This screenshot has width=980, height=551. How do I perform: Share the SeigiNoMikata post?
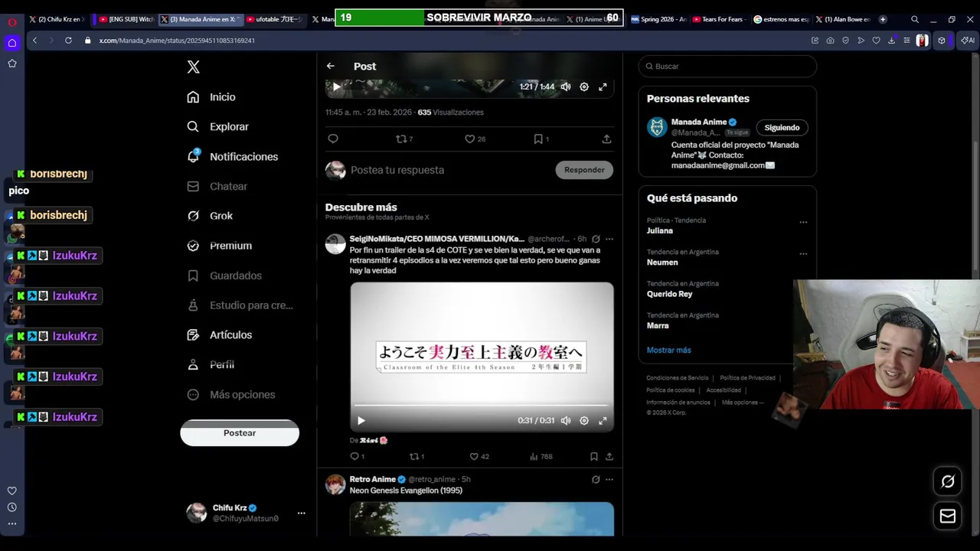coord(609,456)
